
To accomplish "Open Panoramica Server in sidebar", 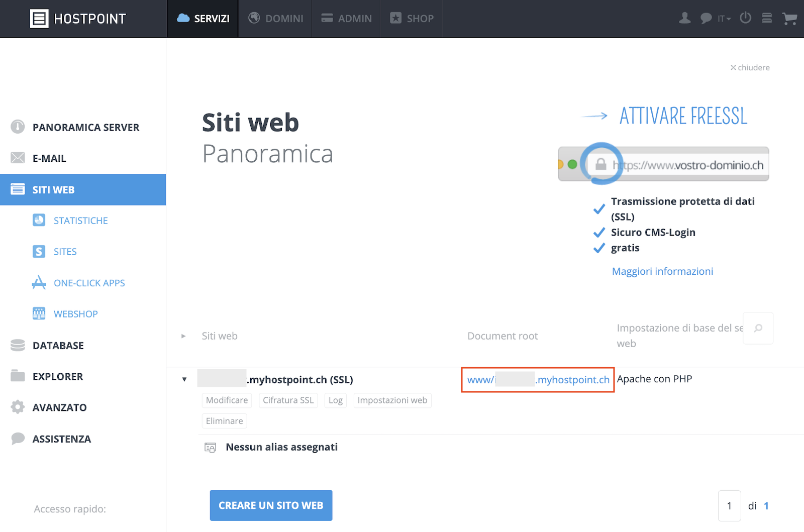I will 83,127.
